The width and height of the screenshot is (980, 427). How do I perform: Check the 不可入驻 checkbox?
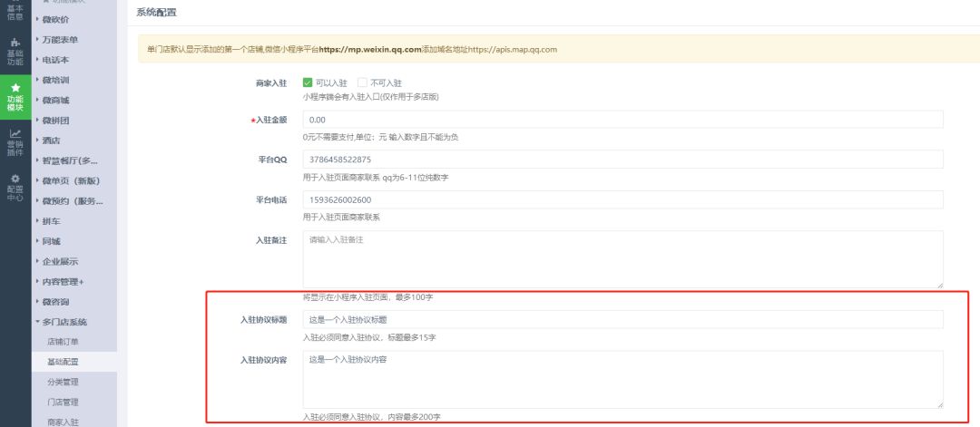(362, 82)
